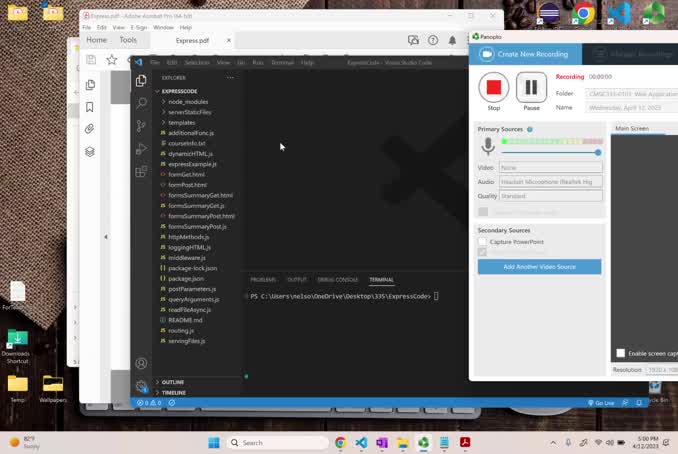Expand the templates folder
This screenshot has height=454, width=678.
pos(181,122)
